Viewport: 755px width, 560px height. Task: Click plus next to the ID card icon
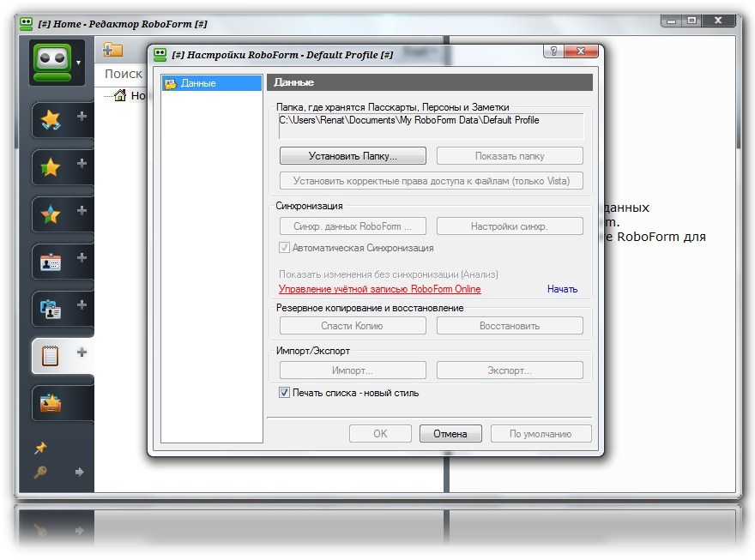pyautogui.click(x=82, y=257)
